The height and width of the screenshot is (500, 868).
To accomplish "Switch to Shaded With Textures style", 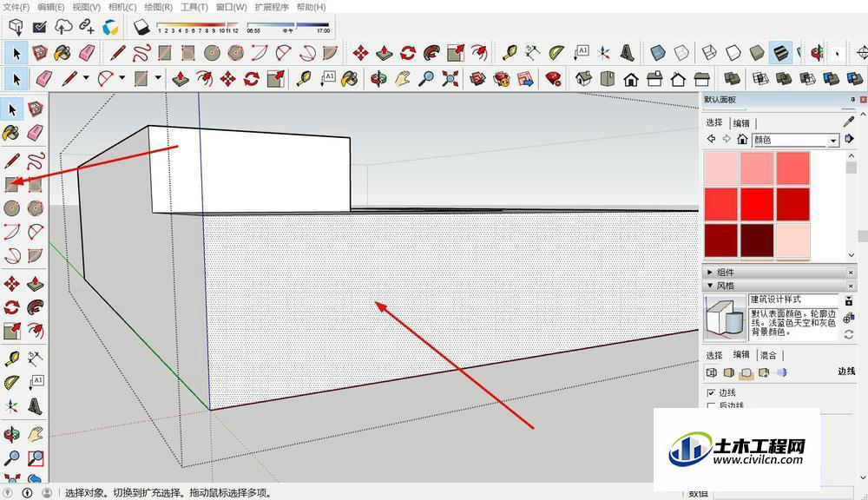I will [x=780, y=53].
